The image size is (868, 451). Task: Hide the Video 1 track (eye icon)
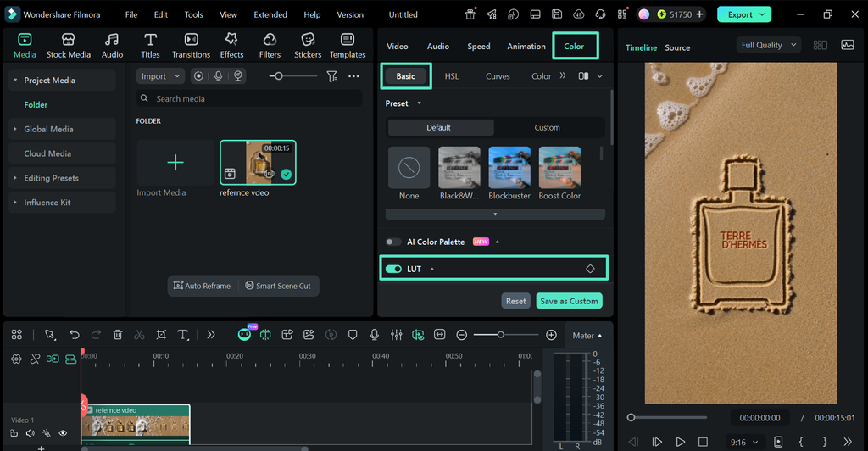pyautogui.click(x=63, y=433)
